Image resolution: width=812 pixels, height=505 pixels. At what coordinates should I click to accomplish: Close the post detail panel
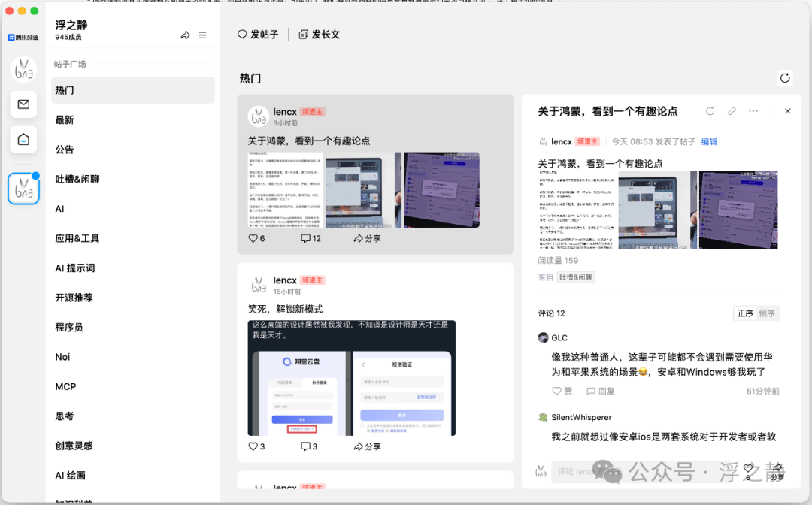point(788,111)
